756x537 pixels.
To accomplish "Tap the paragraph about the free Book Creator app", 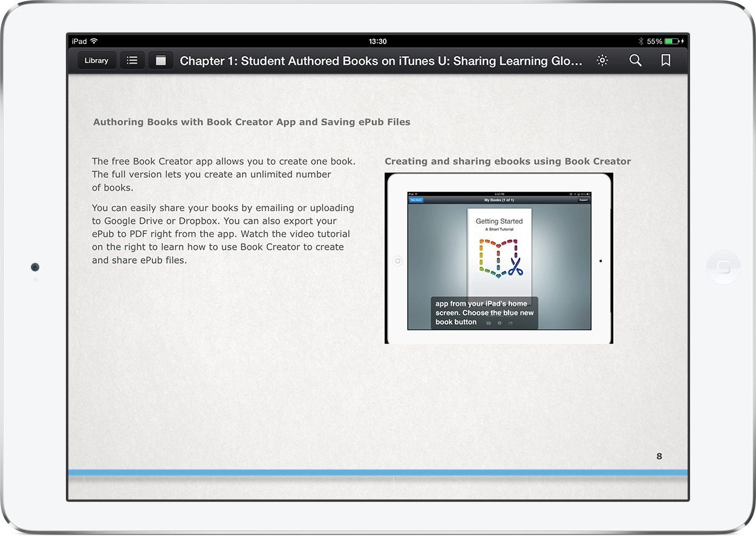I will click(x=224, y=174).
